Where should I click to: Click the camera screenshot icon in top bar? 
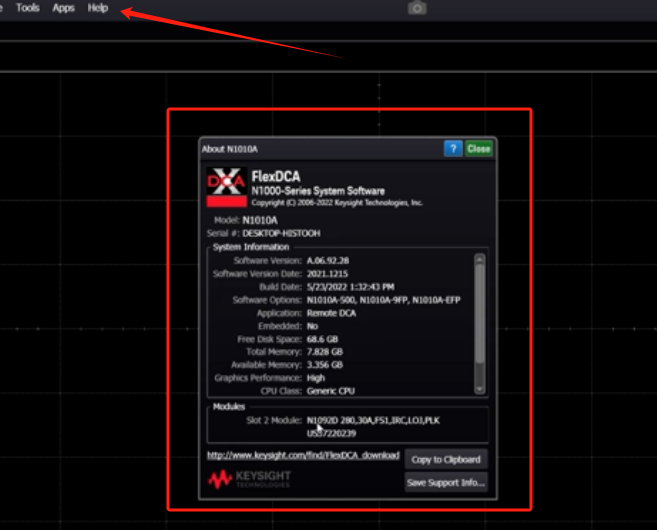pos(417,8)
